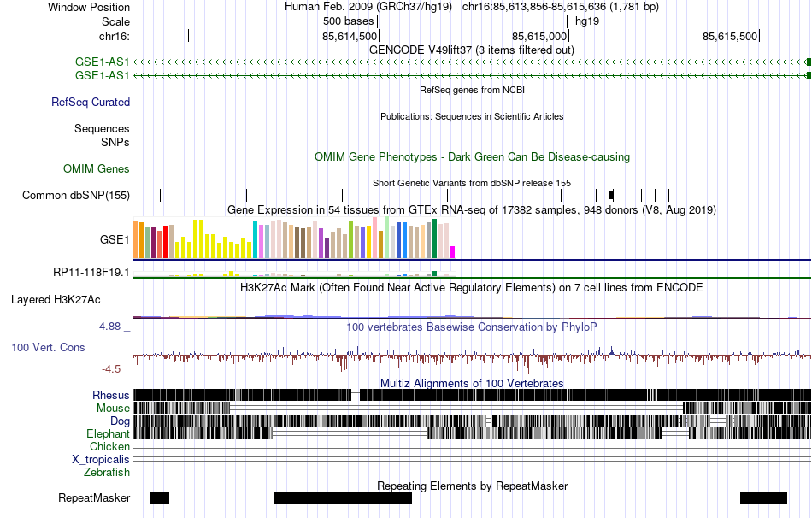Select the GSE1 expression row label
The height and width of the screenshot is (518, 812).
point(115,239)
